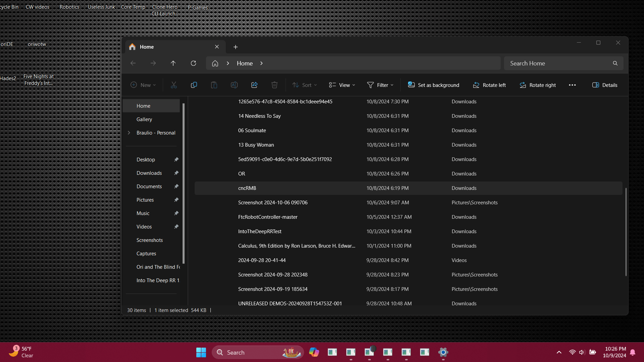The image size is (644, 362).
Task: Add a new File Explorer tab
Action: (236, 47)
